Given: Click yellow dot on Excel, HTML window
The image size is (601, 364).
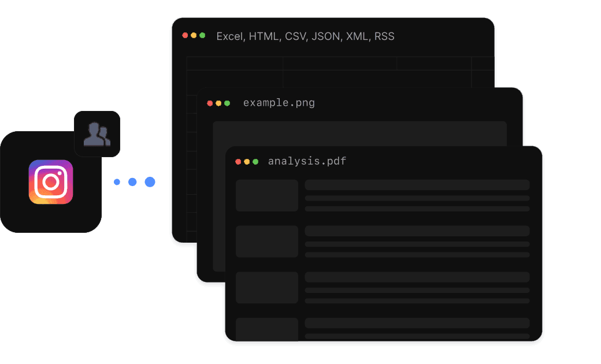Looking at the screenshot, I should click(x=194, y=35).
